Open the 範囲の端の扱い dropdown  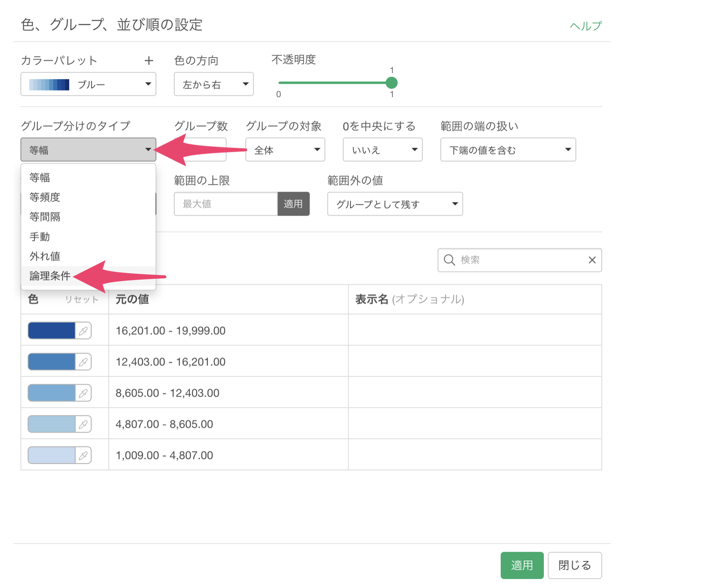pyautogui.click(x=508, y=150)
